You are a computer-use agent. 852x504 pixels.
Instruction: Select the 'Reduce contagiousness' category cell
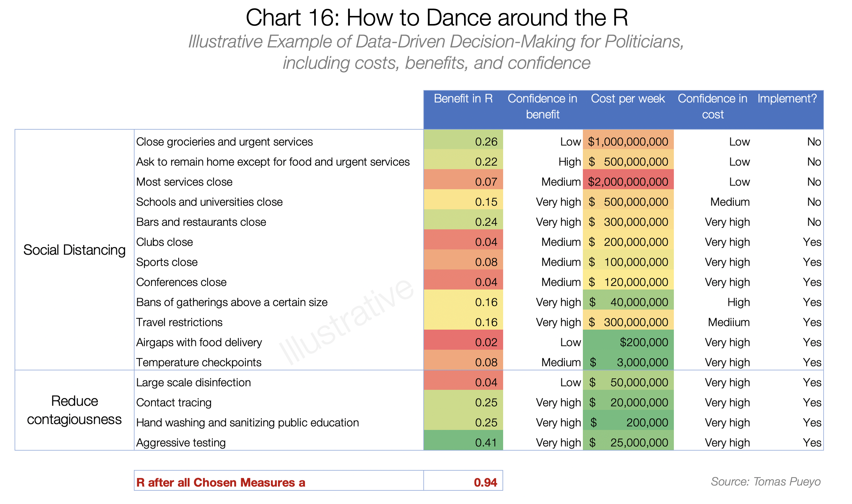point(74,410)
